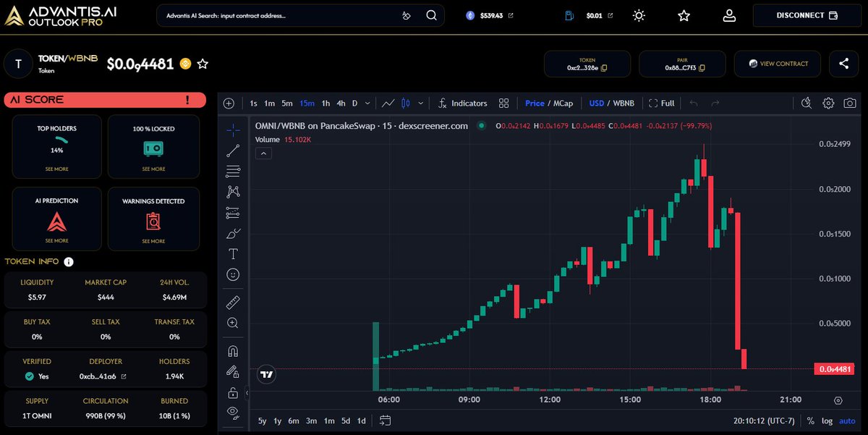The width and height of the screenshot is (868, 435).
Task: See more under Top Holders card
Action: 57,169
